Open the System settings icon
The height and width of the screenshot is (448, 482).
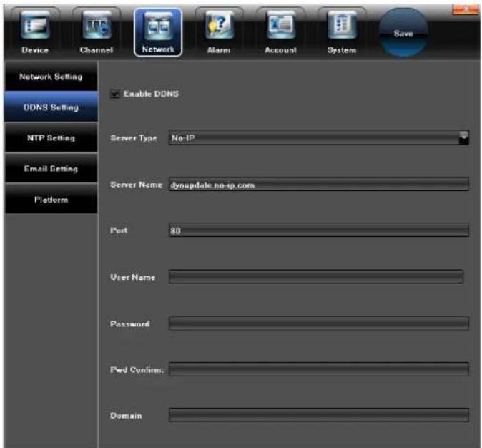click(342, 32)
